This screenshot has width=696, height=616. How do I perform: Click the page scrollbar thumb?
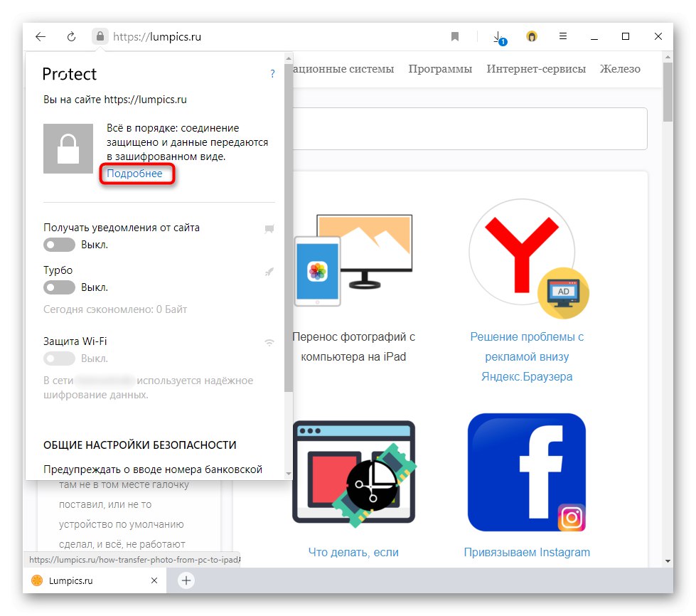point(668,92)
